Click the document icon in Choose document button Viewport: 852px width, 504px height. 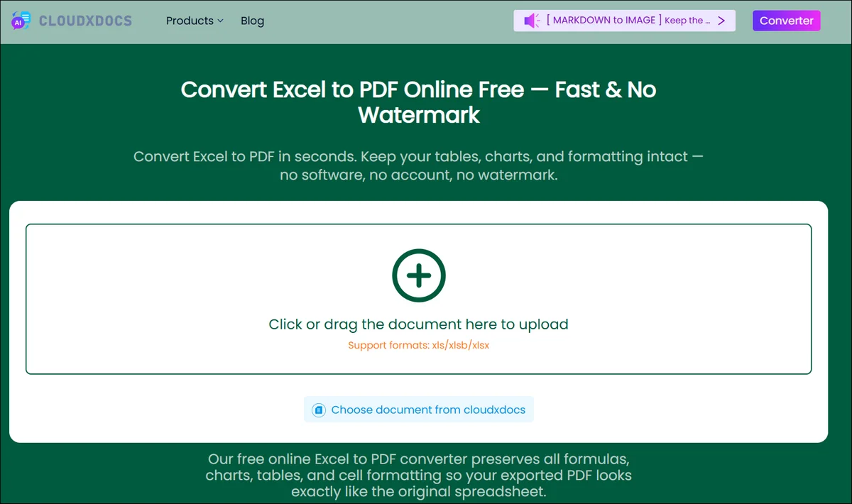(x=319, y=410)
